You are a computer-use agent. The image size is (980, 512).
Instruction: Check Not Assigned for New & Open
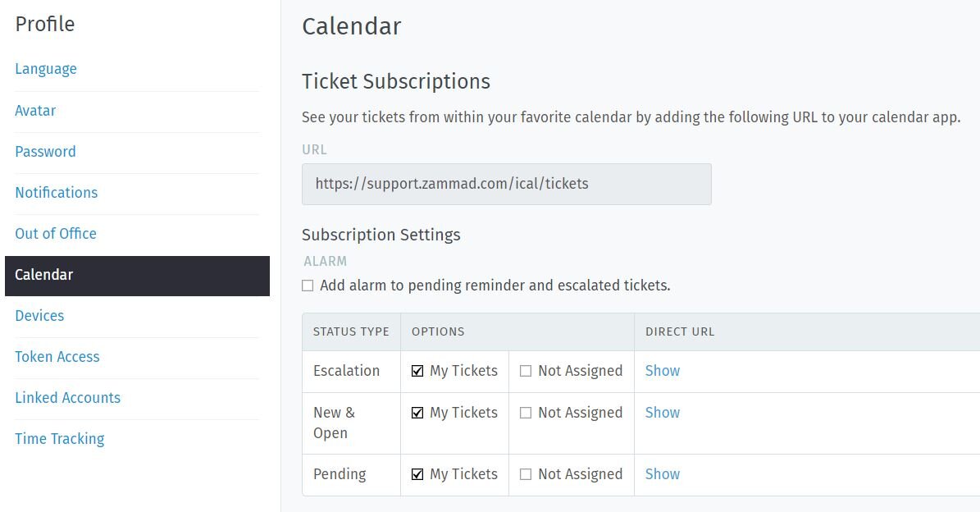point(526,413)
